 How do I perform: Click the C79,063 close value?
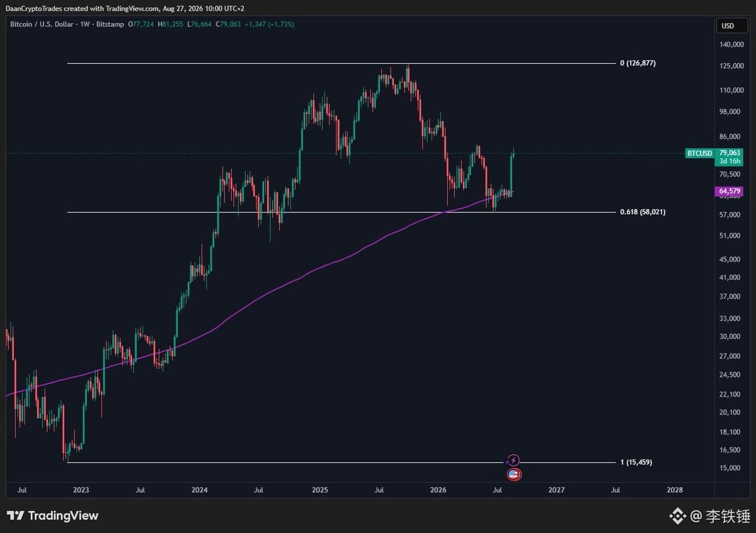(229, 24)
